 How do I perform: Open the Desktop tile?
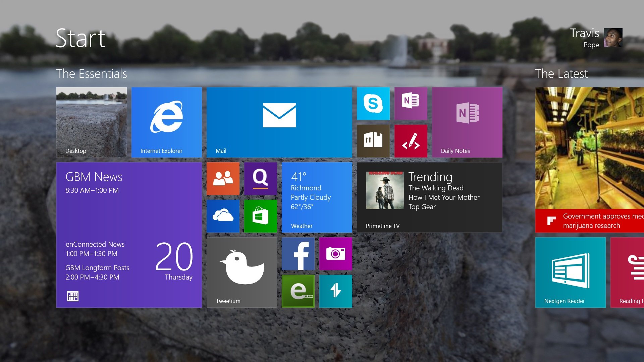click(x=92, y=122)
